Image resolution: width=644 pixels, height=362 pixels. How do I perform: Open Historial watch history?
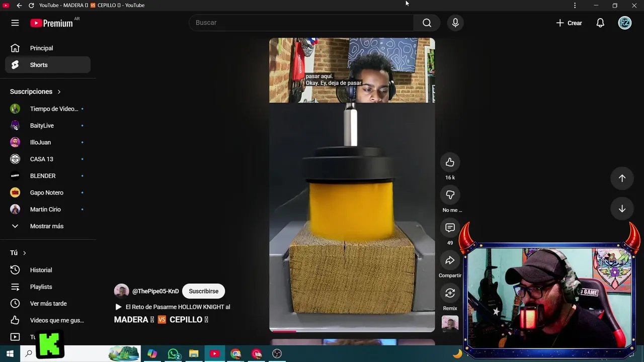48,270
